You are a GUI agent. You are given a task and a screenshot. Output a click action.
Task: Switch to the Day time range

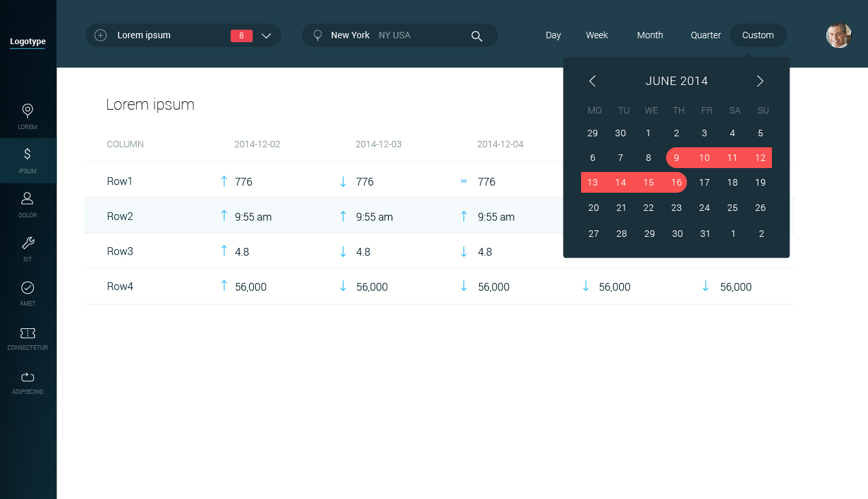(x=553, y=35)
